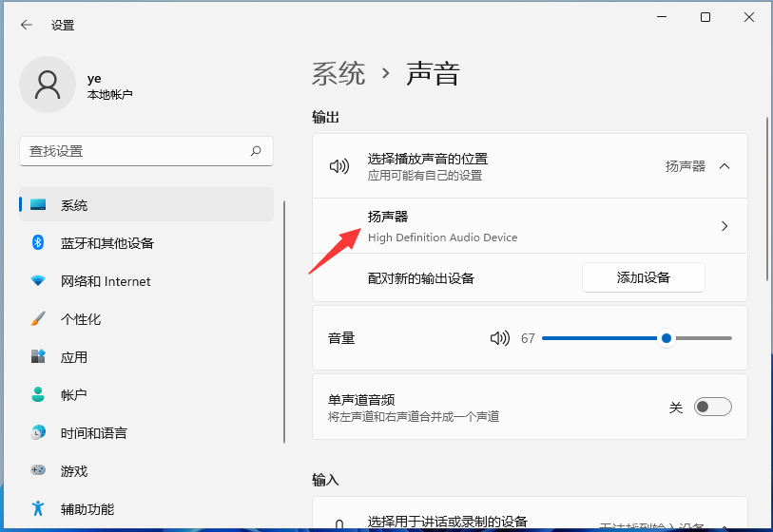Click the search magnifier icon
This screenshot has height=532, width=773.
coord(256,151)
